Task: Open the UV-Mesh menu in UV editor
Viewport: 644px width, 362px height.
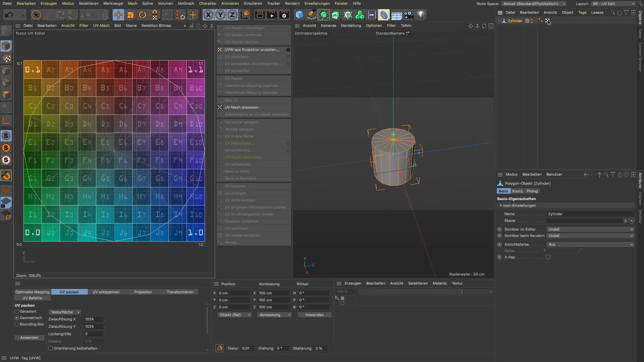Action: pos(101,25)
